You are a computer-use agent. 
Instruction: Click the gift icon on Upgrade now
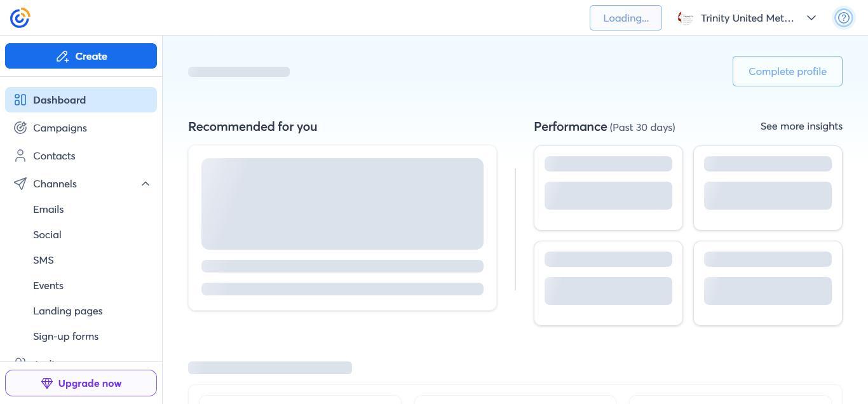tap(46, 383)
